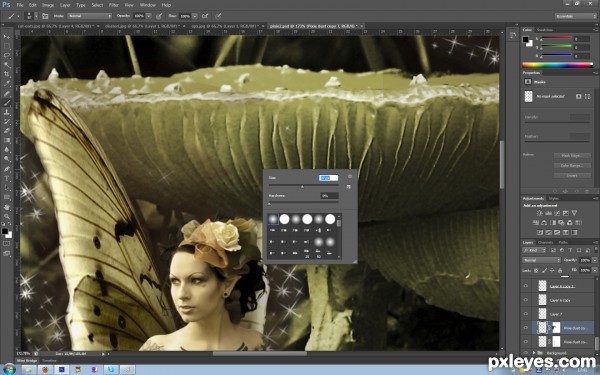The width and height of the screenshot is (600, 375).
Task: Hide the Background group
Action: pos(526,352)
